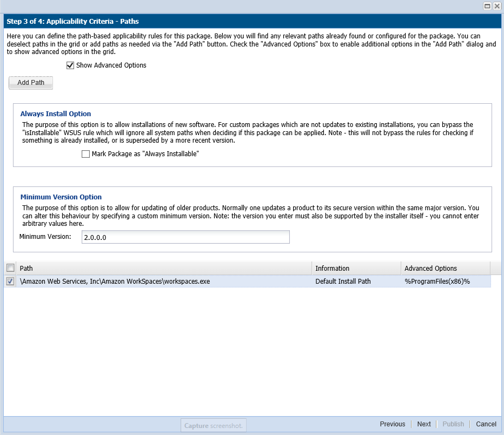Cancel the package wizard
This screenshot has height=435, width=504.
(x=486, y=424)
